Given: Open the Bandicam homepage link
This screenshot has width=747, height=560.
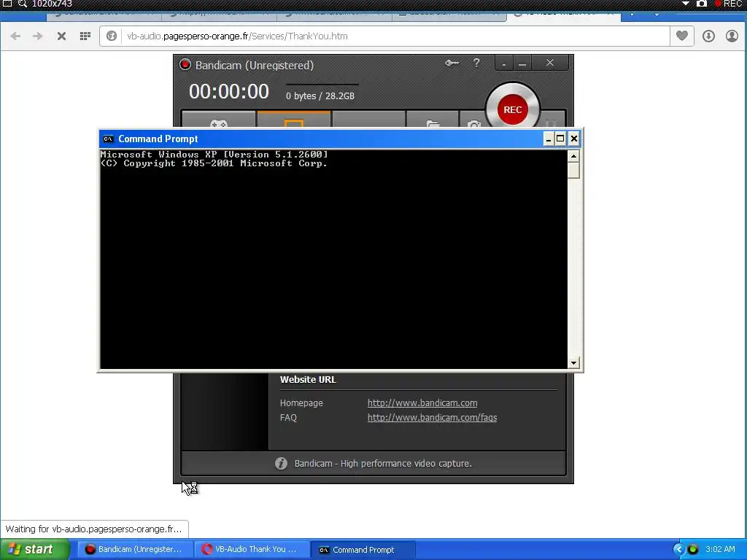Looking at the screenshot, I should coord(422,402).
